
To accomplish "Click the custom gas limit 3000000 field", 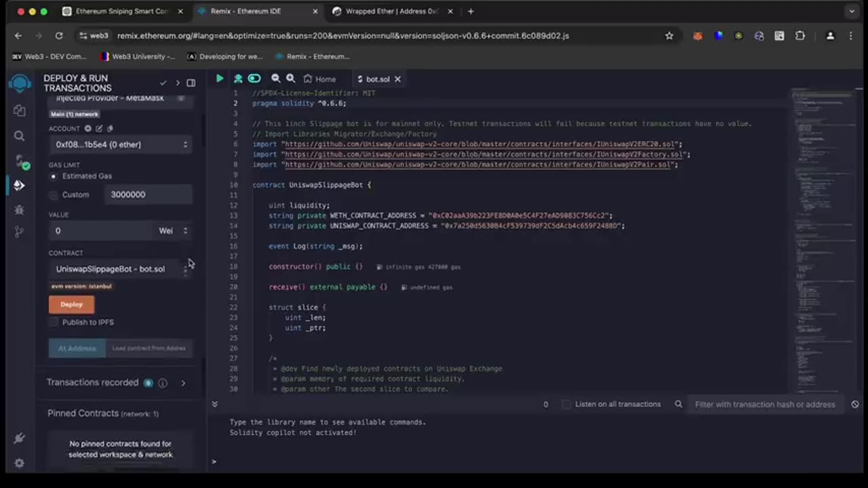I will (149, 195).
